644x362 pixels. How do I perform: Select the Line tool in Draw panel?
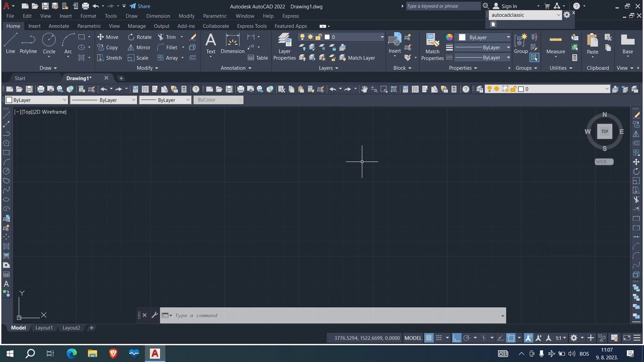coord(11,43)
